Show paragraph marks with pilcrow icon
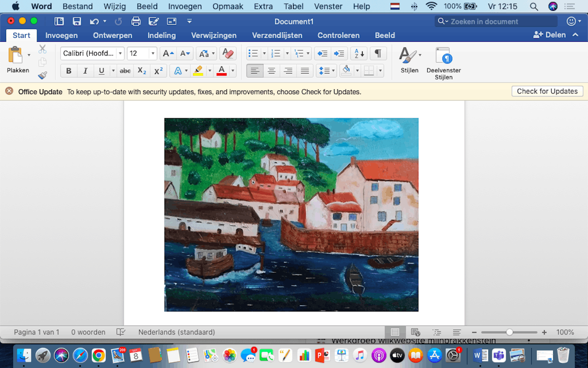Viewport: 588px width, 368px height. pos(378,53)
